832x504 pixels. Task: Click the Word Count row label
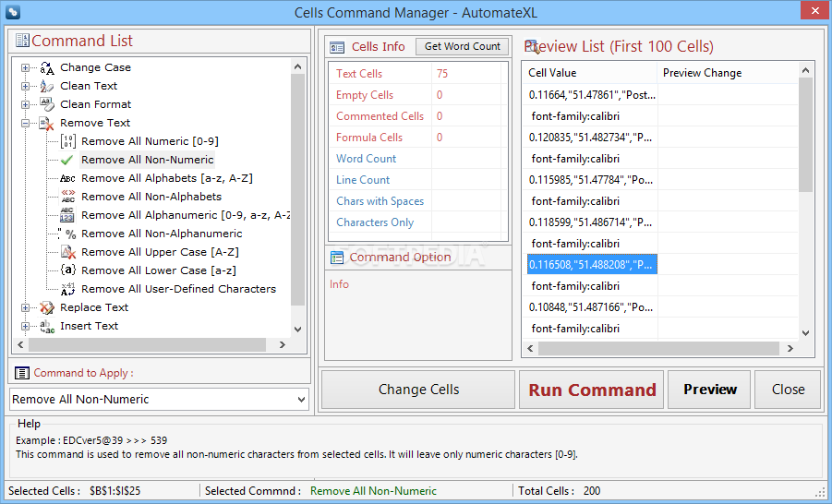366,159
